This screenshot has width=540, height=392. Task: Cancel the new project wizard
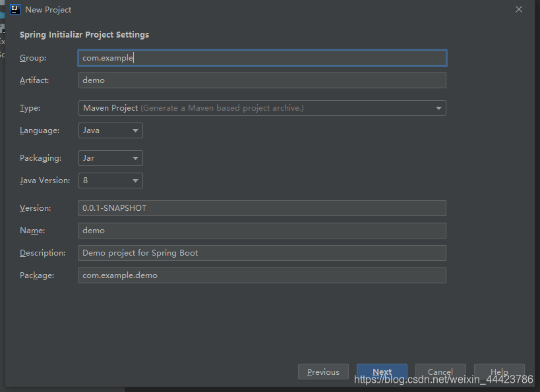(x=440, y=372)
